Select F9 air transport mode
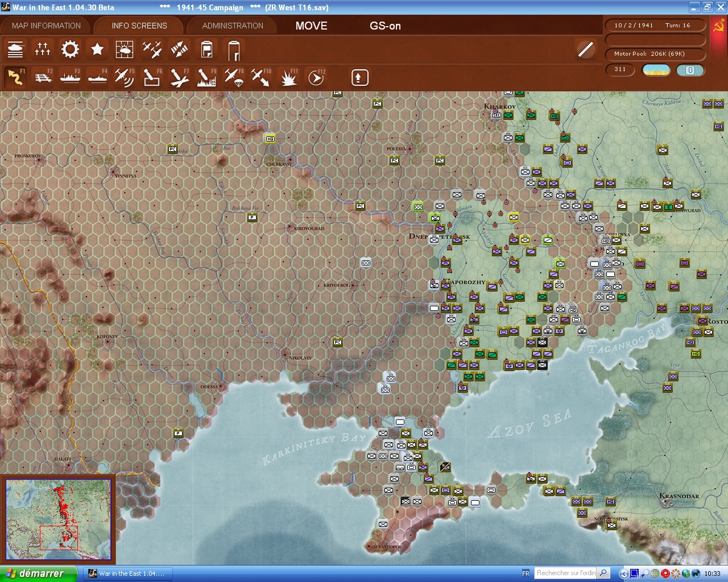 [234, 77]
